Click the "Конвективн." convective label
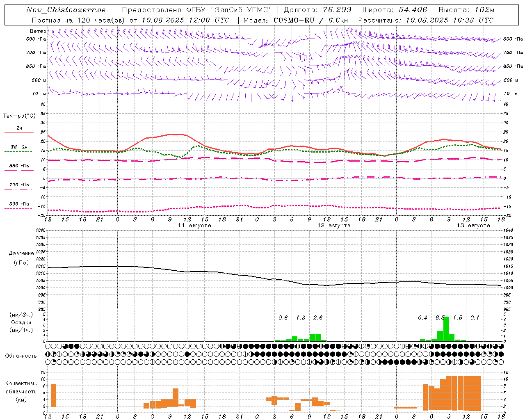The width and height of the screenshot is (525, 420). (x=21, y=383)
